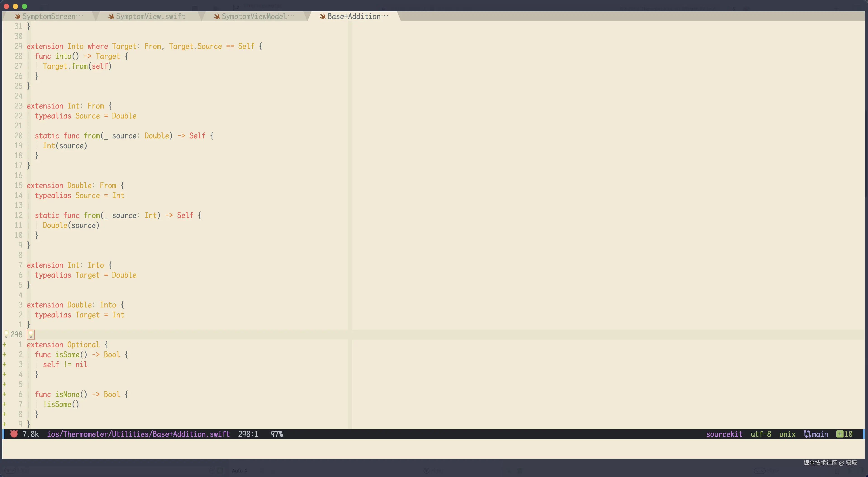Click the red mode icon in the statusline

point(14,434)
